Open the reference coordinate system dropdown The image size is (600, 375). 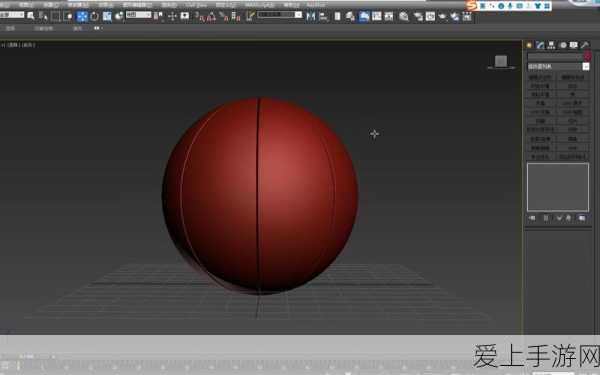[139, 15]
